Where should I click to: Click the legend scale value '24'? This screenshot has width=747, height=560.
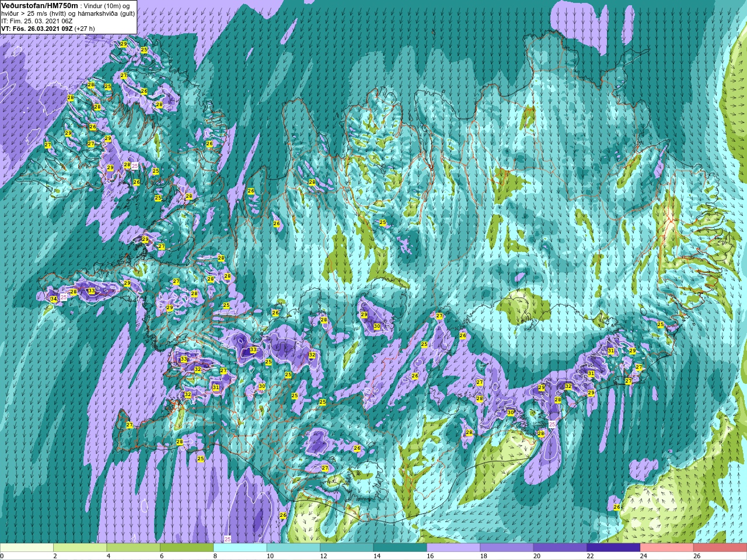(643, 556)
